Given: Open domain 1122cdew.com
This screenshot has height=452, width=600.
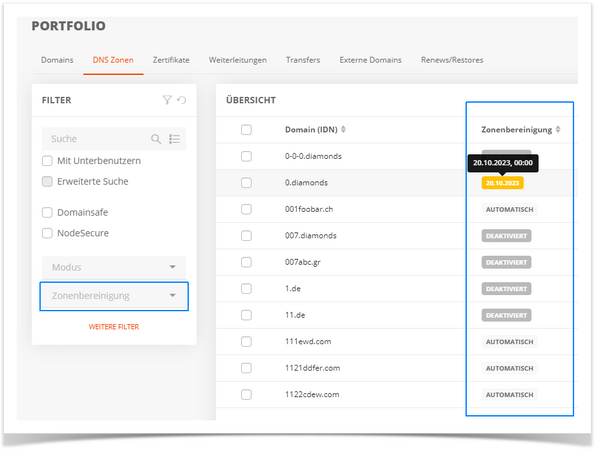Looking at the screenshot, I should 312,395.
